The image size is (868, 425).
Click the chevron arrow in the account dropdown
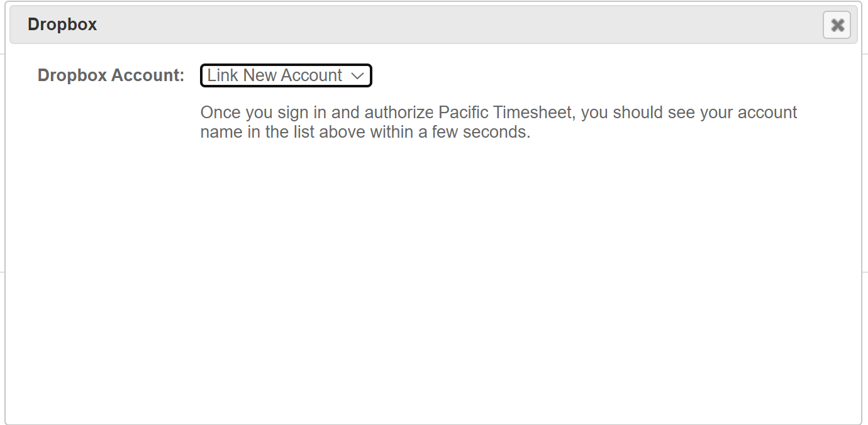357,76
